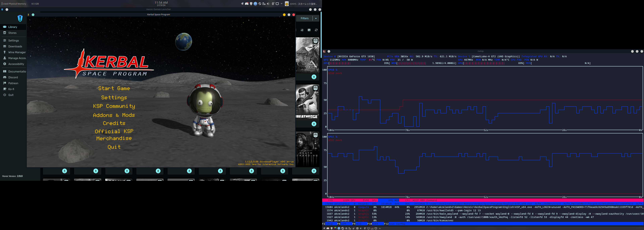
Task: Open Manage Accounts in Heroic sidebar
Action: pos(13,58)
